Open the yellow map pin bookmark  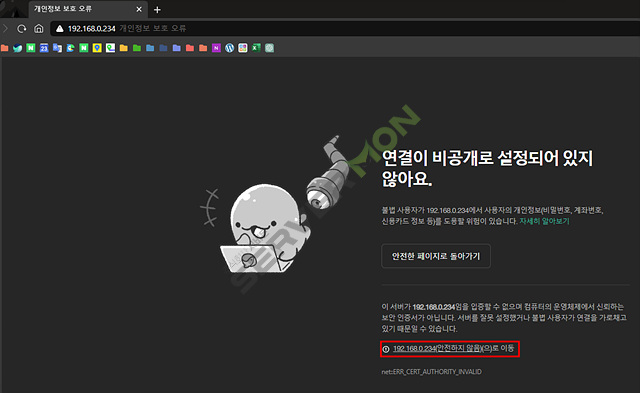tap(97, 48)
